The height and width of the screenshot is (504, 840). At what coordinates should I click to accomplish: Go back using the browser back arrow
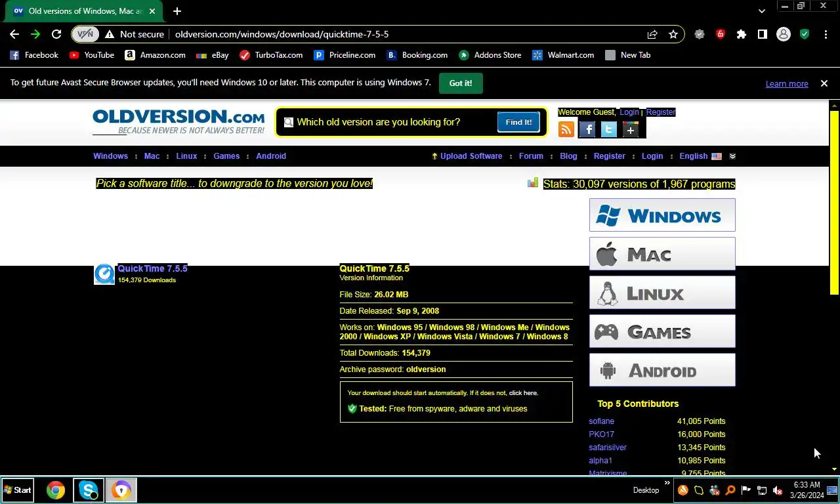click(x=14, y=34)
